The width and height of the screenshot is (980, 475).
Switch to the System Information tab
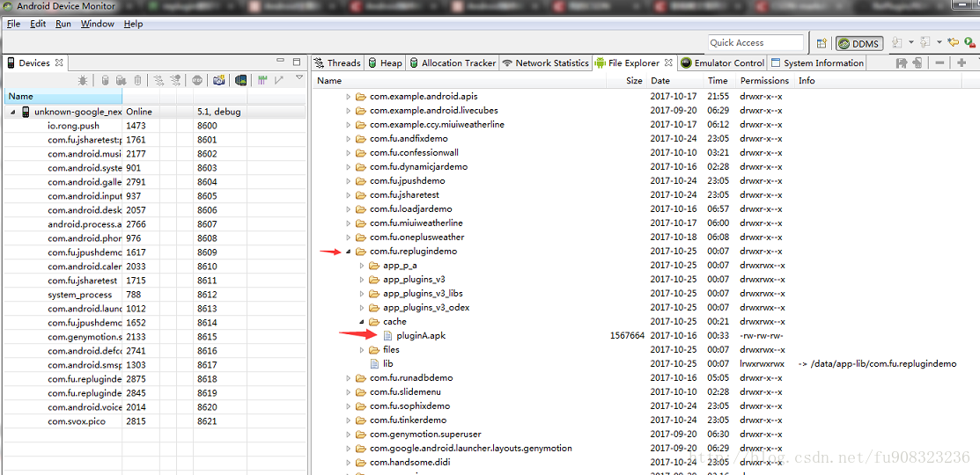point(817,63)
